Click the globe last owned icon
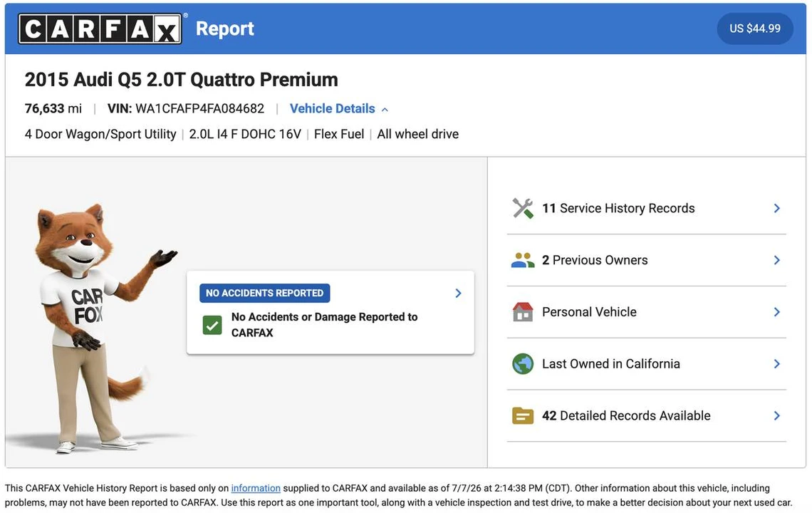This screenshot has height=513, width=812. [x=523, y=364]
